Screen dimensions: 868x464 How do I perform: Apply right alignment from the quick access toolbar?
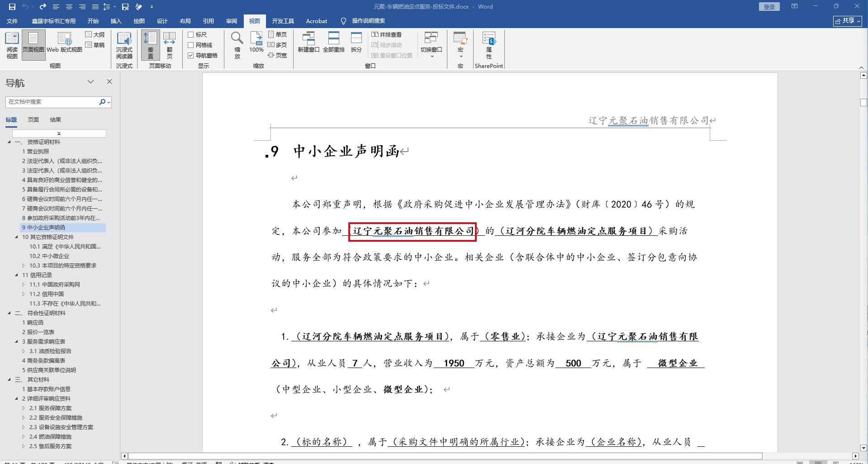(82, 7)
